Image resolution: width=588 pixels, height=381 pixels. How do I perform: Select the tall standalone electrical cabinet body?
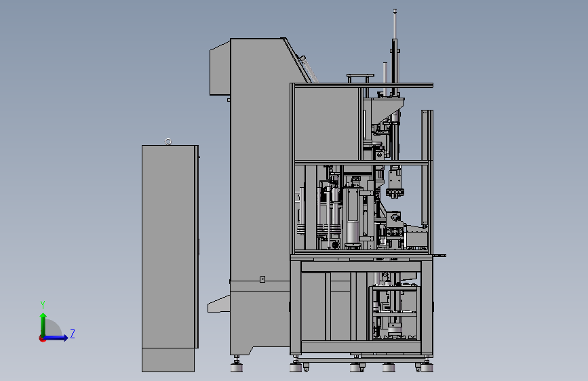(x=170, y=247)
